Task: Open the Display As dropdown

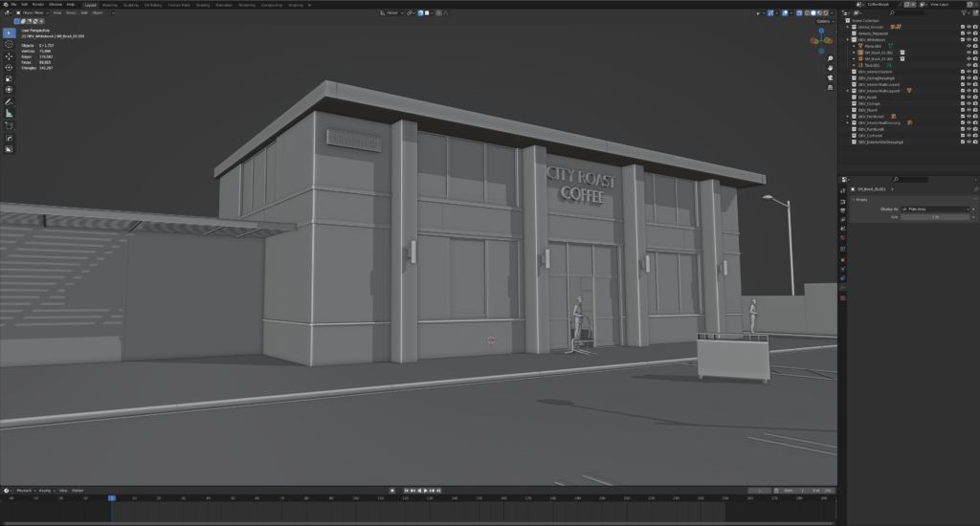Action: click(x=936, y=209)
